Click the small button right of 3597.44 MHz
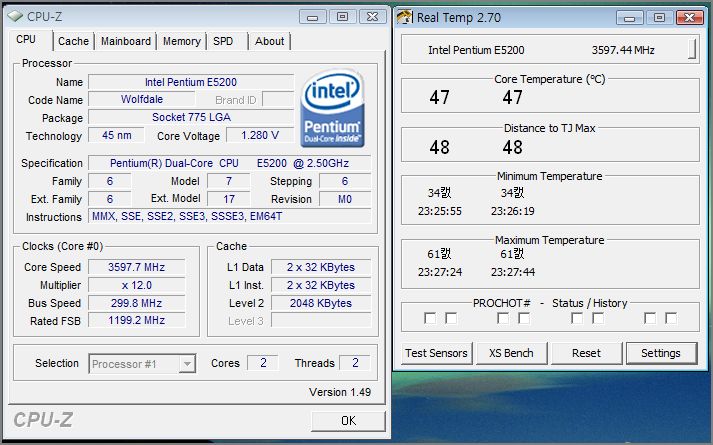Screen dimensions: 713x445 (692, 49)
